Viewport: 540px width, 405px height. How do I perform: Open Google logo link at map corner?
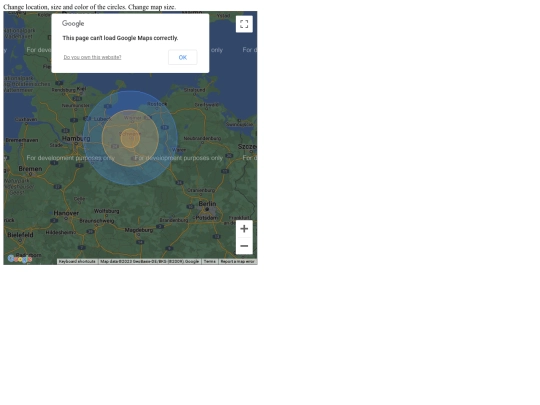pyautogui.click(x=20, y=259)
